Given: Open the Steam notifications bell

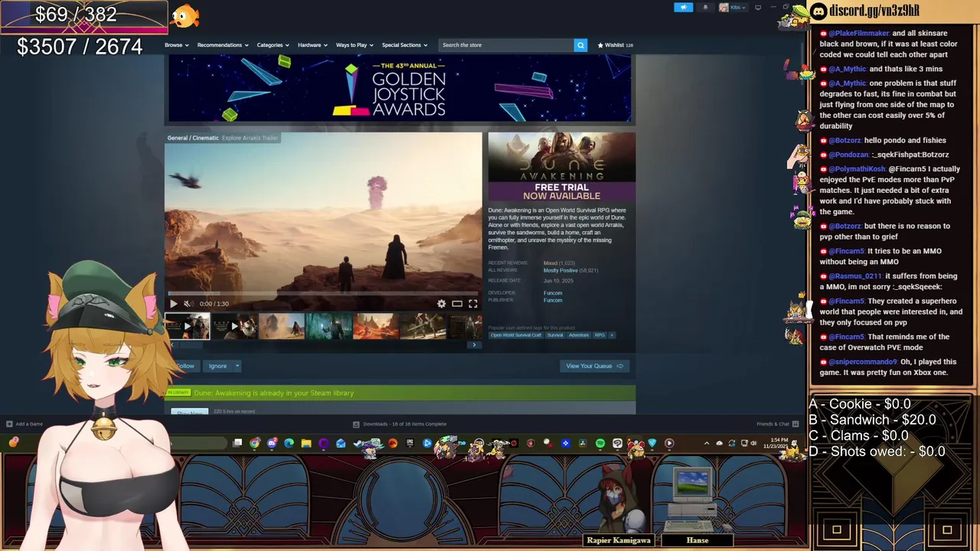Looking at the screenshot, I should 705,8.
